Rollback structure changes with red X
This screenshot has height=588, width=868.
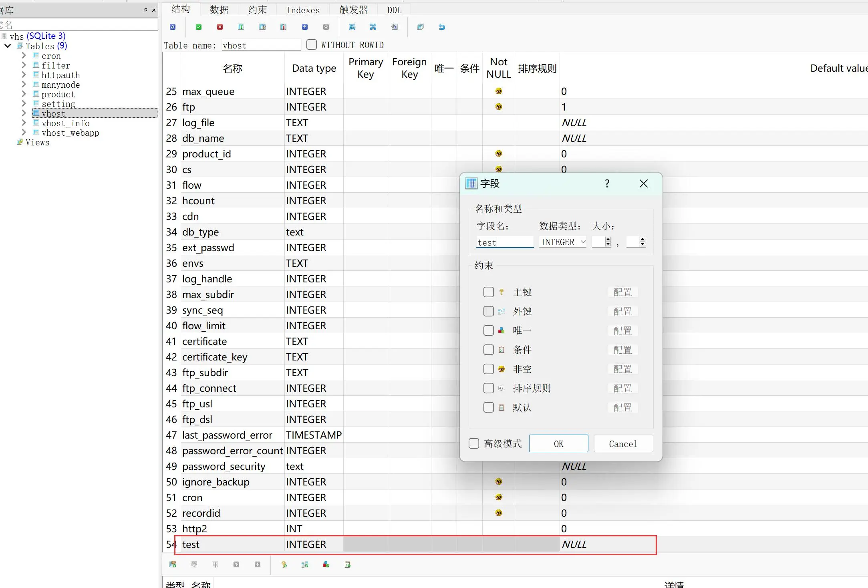coord(220,27)
